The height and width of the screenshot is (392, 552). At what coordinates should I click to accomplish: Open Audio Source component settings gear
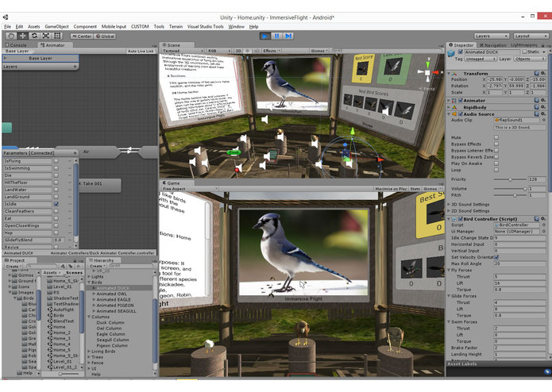tap(543, 114)
